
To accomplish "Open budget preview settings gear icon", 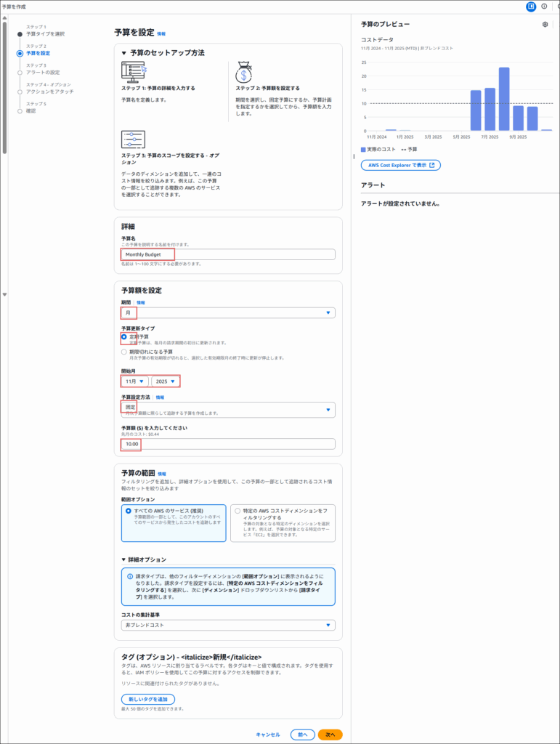I will pyautogui.click(x=545, y=25).
